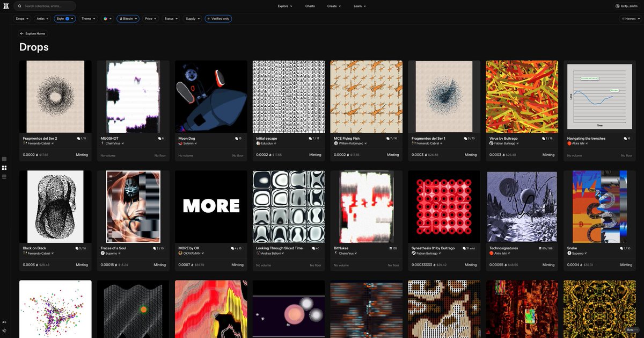644x338 pixels.
Task: Open MCE Flying Fish artwork thumbnail
Action: 367,97
